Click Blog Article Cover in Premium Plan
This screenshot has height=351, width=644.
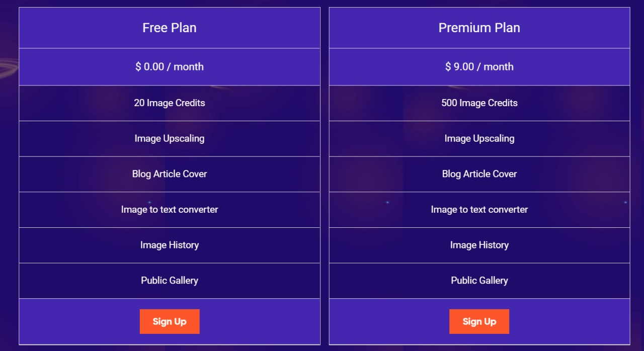(x=479, y=174)
